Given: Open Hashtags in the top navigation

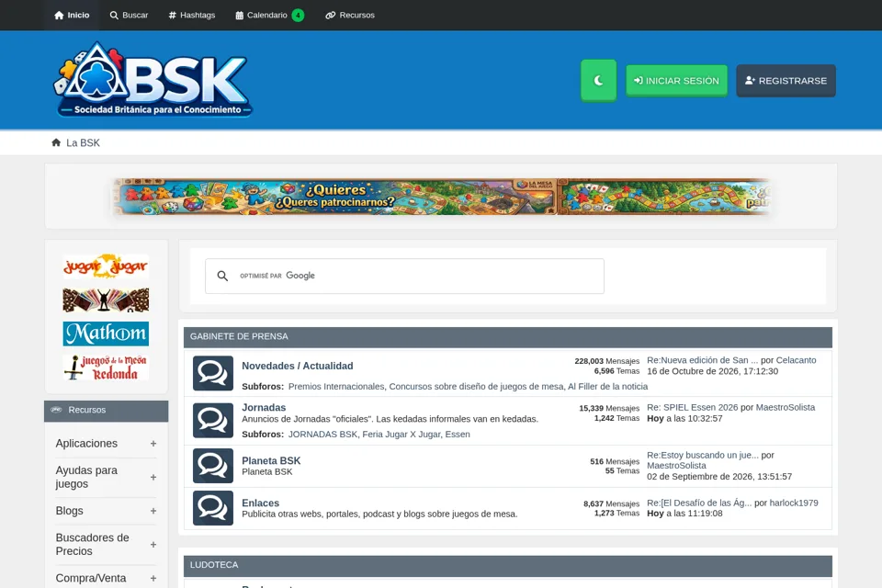Looking at the screenshot, I should pos(192,16).
